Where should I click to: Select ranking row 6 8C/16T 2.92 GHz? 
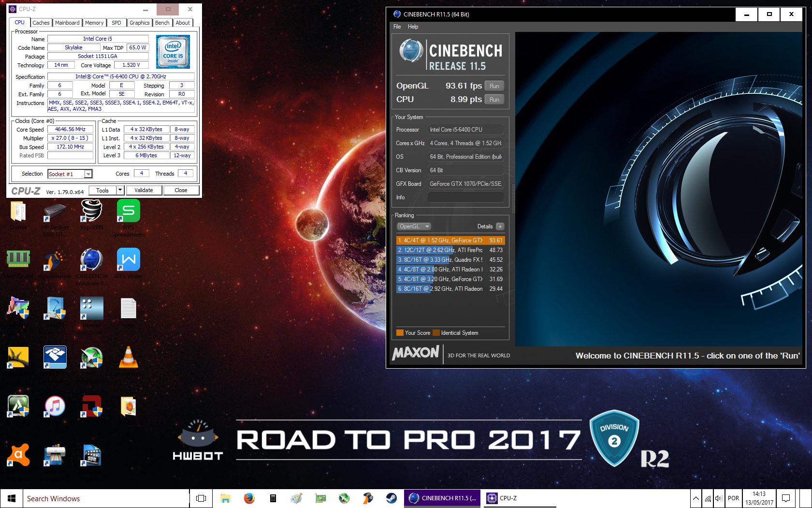(450, 289)
